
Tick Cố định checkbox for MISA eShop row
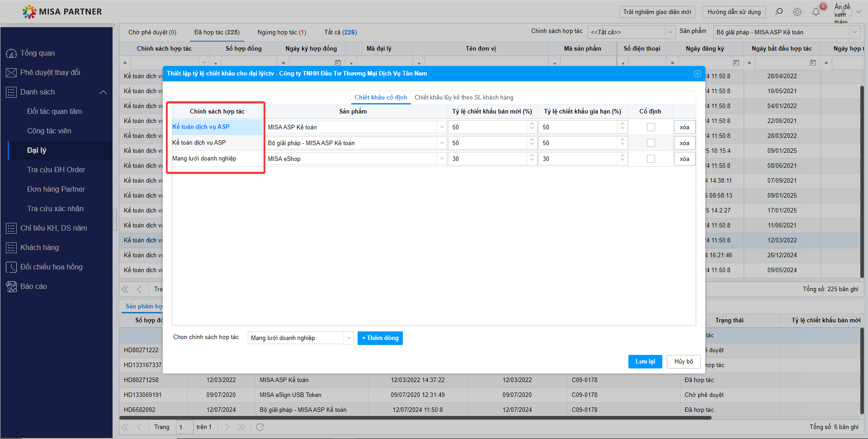tap(651, 159)
